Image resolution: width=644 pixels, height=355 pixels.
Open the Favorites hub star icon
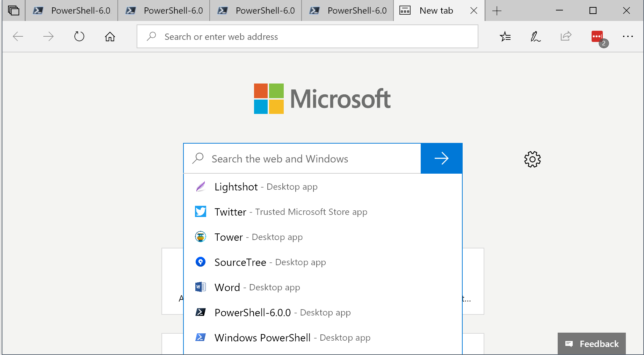pyautogui.click(x=505, y=36)
